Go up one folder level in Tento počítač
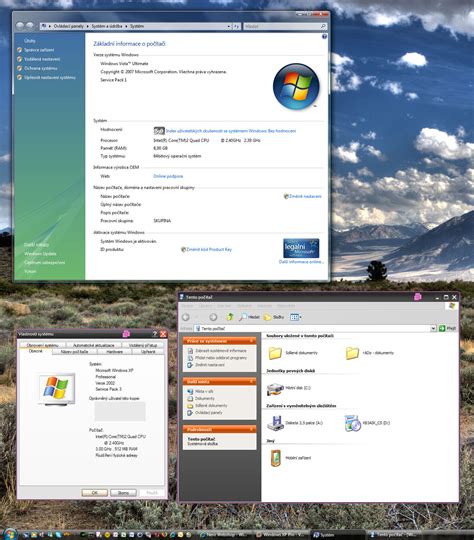474x540 pixels. coord(230,317)
